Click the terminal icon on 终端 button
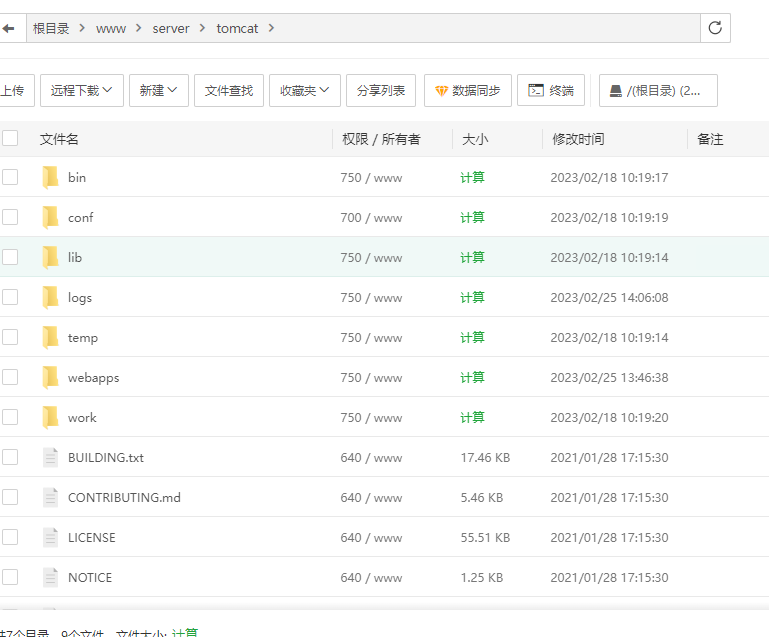The height and width of the screenshot is (637, 769). coord(536,90)
